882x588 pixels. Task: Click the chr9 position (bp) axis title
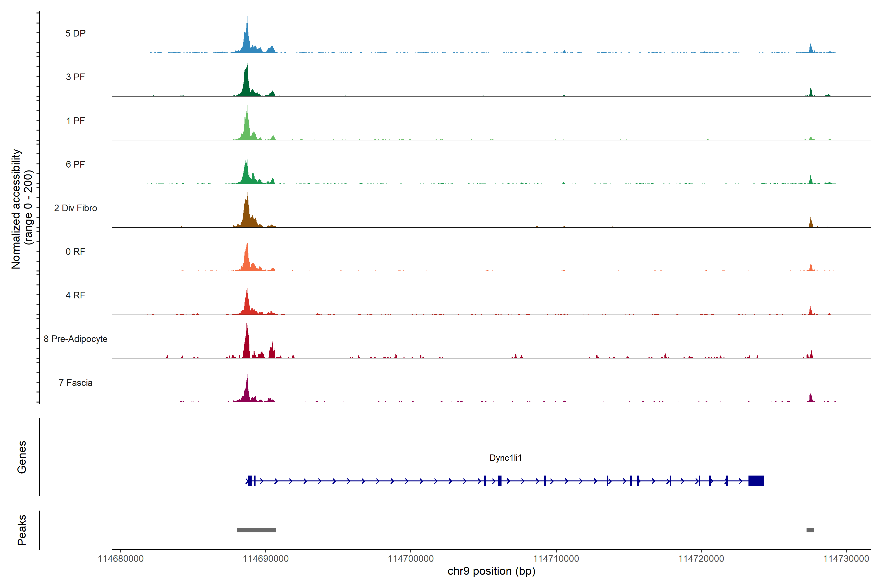[x=491, y=571]
